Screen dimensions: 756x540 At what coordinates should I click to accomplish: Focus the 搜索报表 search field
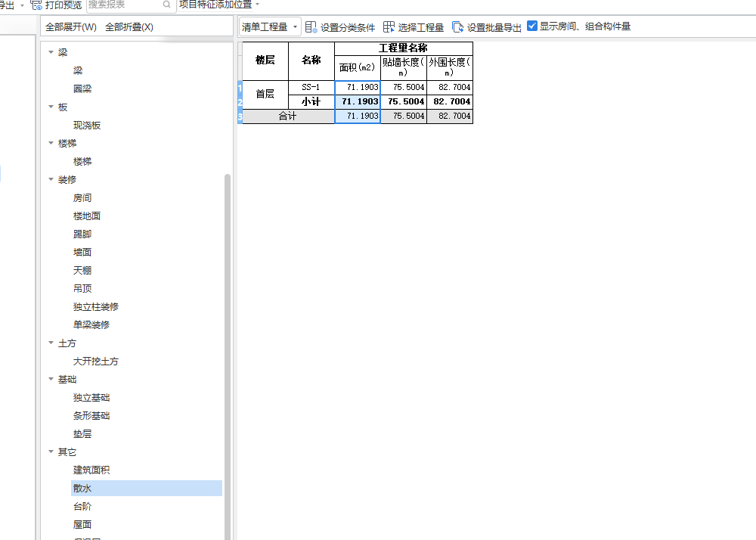[130, 5]
